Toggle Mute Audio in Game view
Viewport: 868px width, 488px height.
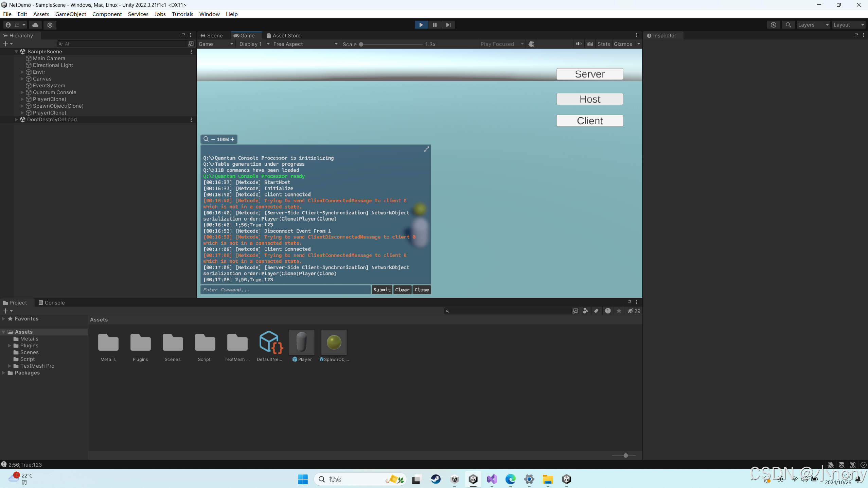coord(579,44)
